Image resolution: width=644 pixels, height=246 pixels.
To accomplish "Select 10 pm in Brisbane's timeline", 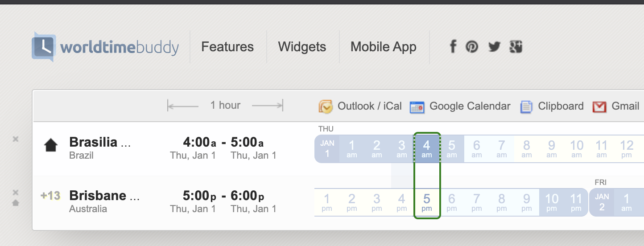I will click(x=552, y=202).
